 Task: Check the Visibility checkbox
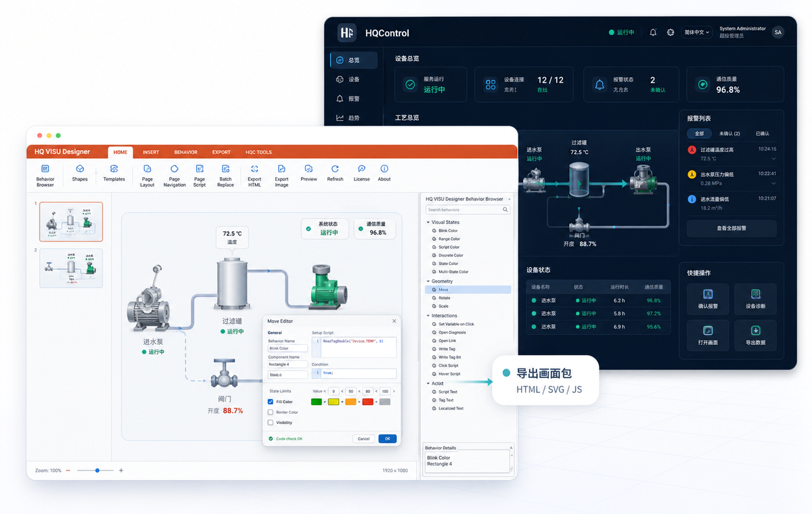pos(271,423)
